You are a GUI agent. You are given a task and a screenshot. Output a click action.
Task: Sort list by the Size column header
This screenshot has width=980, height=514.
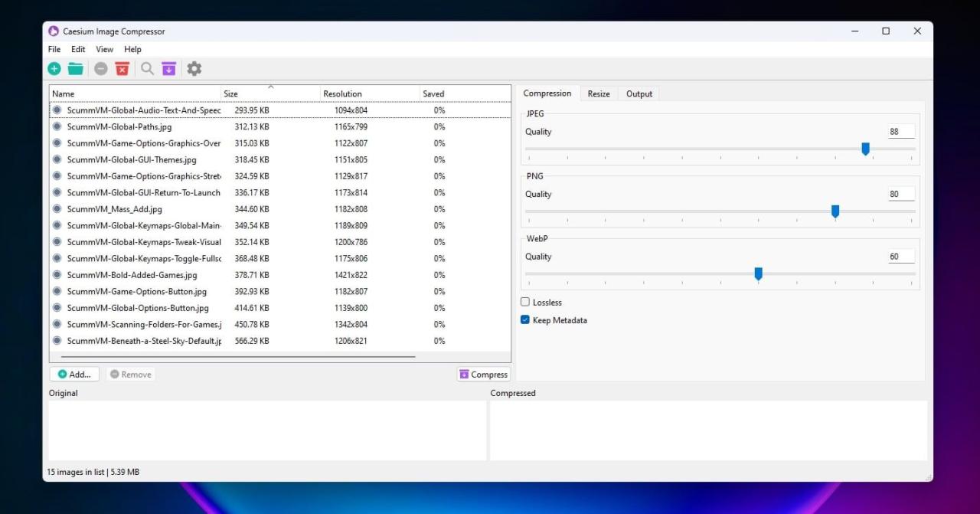[270, 93]
